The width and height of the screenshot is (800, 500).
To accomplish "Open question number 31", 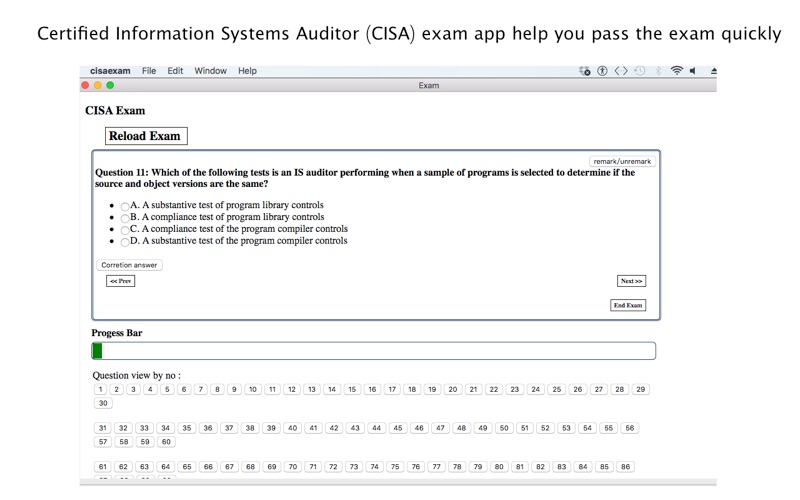I will click(x=103, y=428).
